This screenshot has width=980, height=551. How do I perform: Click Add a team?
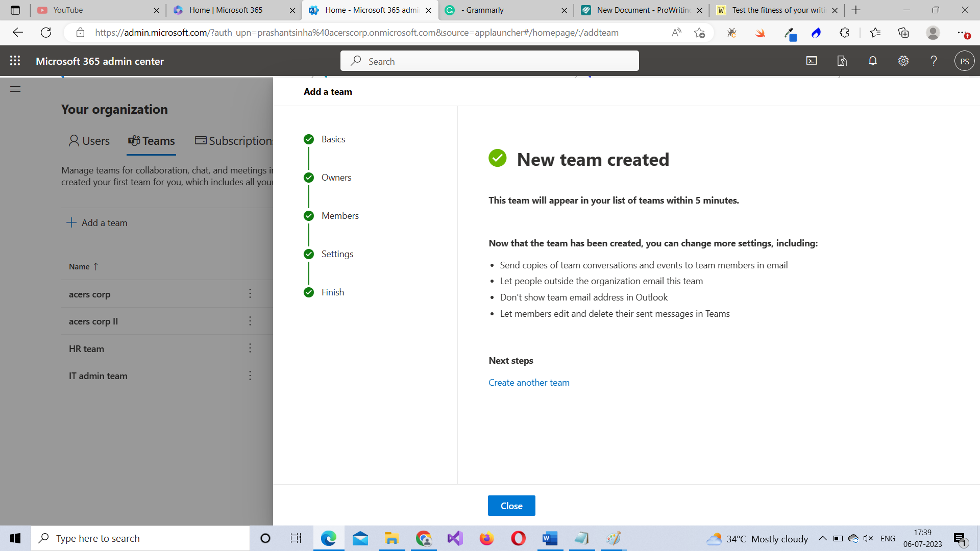97,223
